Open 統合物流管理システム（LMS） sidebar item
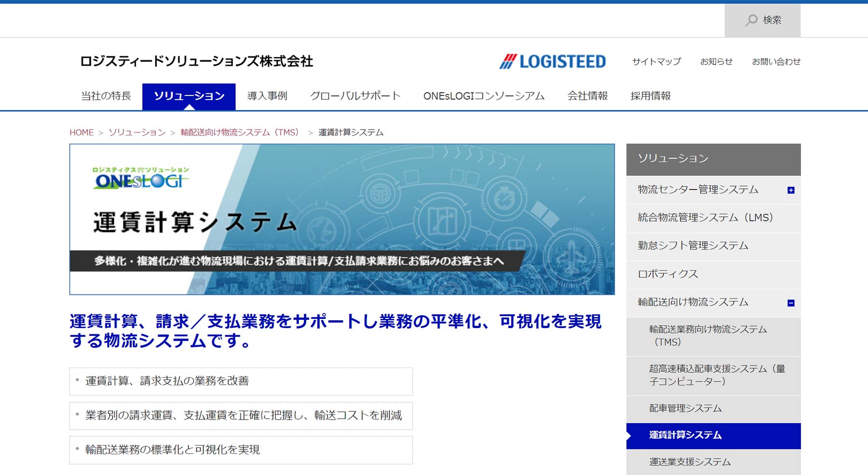Image resolution: width=868 pixels, height=475 pixels. coord(713,218)
